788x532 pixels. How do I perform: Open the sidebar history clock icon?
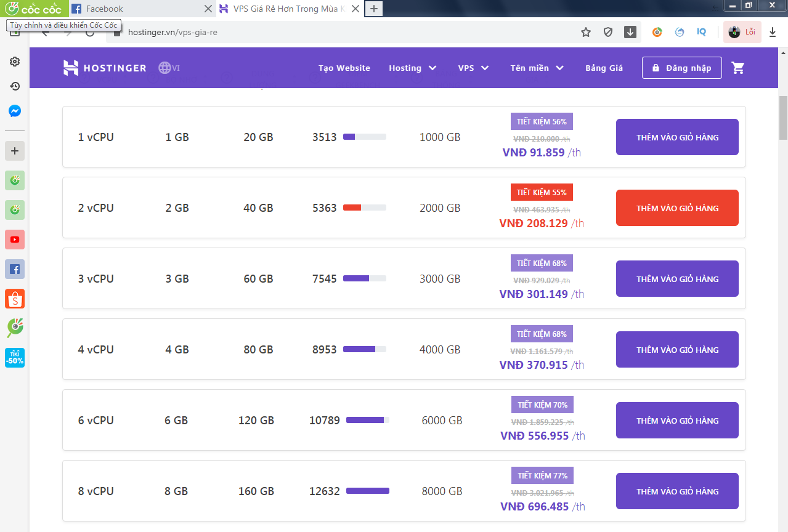(15, 86)
